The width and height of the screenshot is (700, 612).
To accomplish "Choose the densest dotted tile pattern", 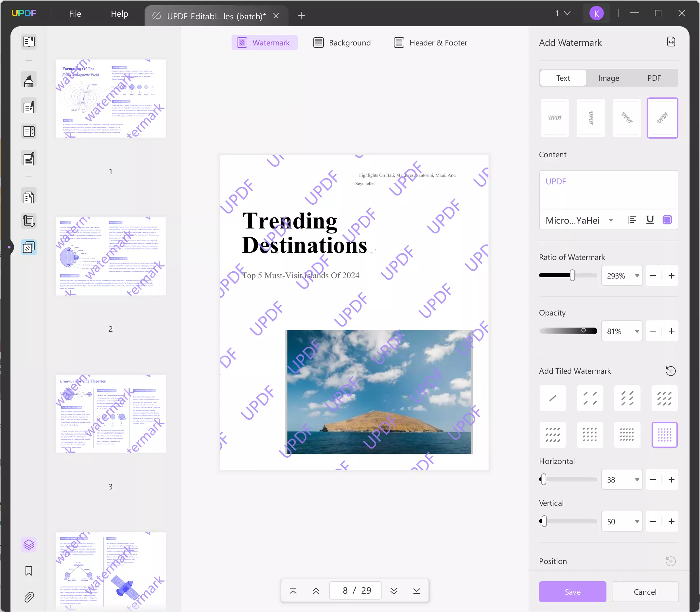I will pos(664,435).
